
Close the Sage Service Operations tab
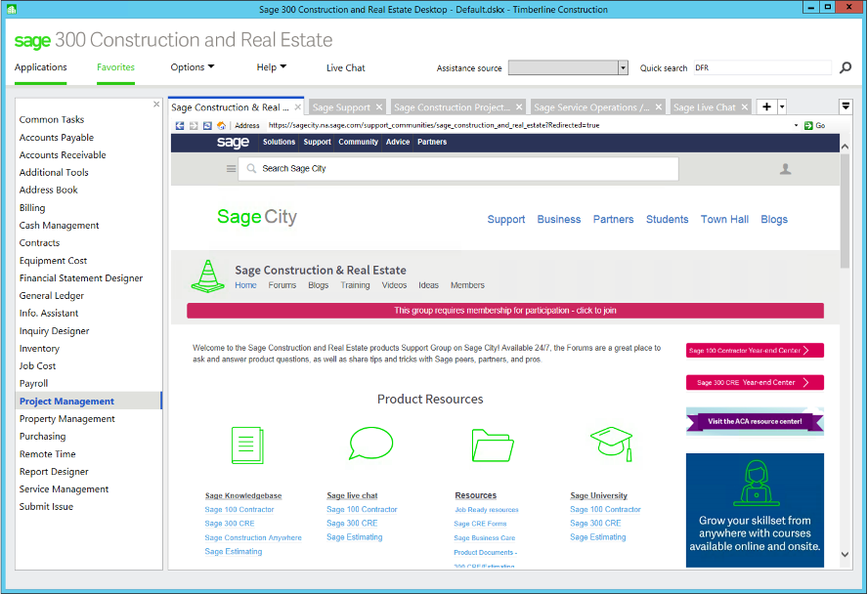tap(659, 107)
